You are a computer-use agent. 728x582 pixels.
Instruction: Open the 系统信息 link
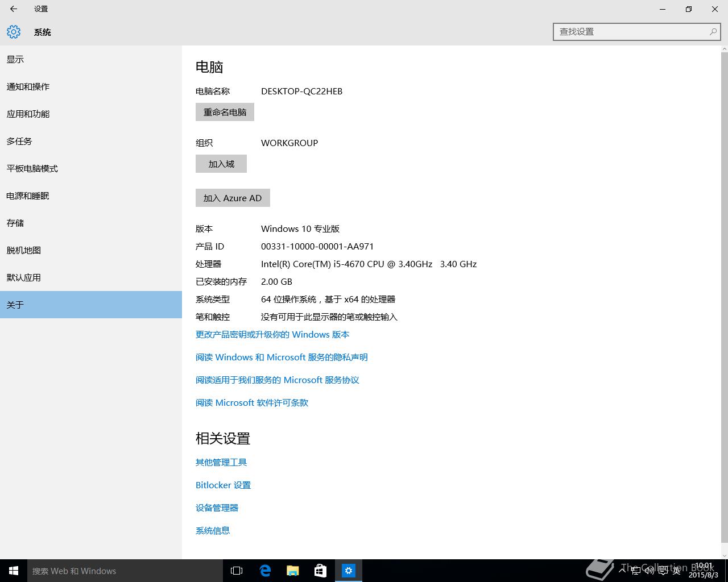213,530
